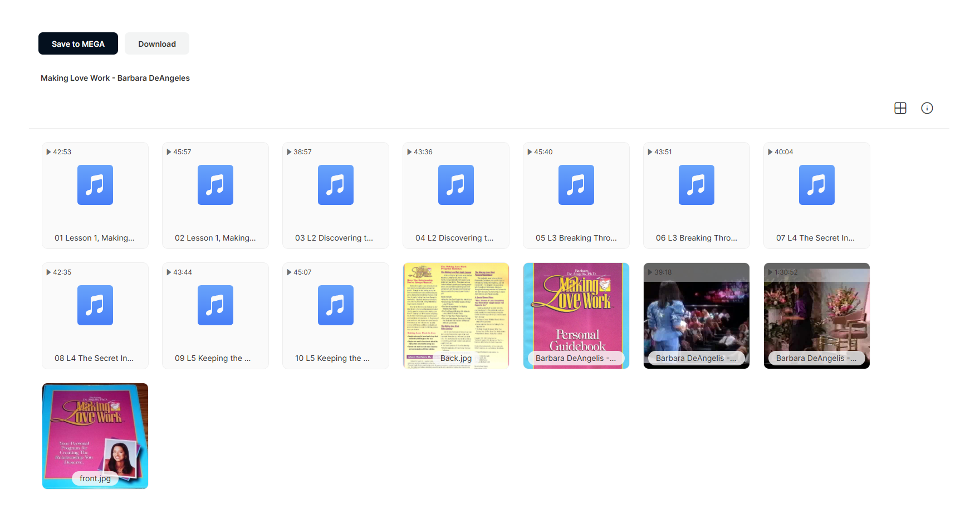
Task: Click file name 08 L4 The Secret In...
Action: (94, 358)
